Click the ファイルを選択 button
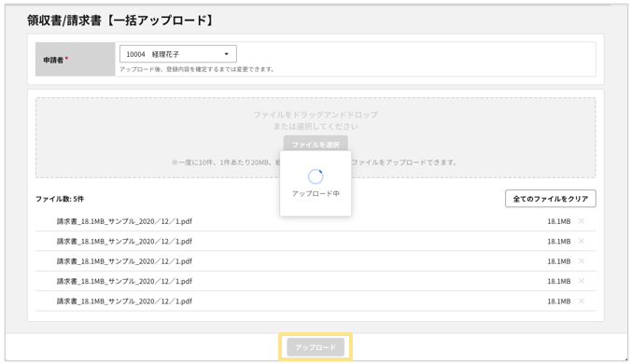The image size is (631, 364). [315, 144]
